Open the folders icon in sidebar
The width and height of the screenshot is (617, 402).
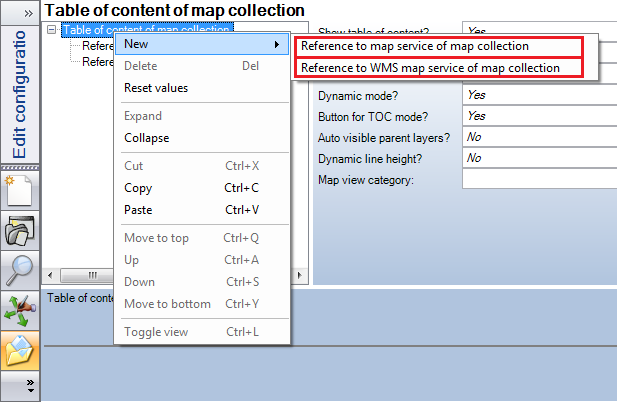click(x=20, y=231)
